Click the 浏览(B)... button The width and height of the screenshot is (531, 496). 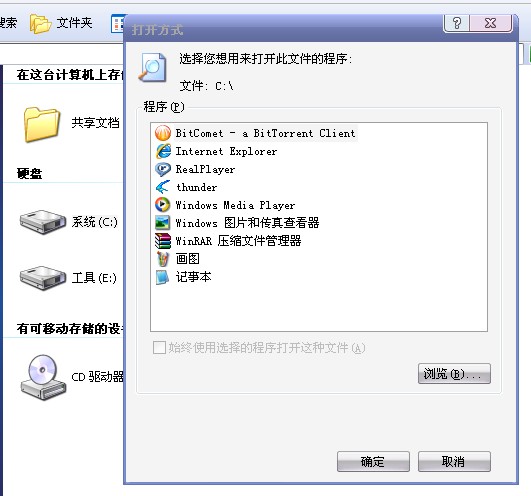[454, 374]
